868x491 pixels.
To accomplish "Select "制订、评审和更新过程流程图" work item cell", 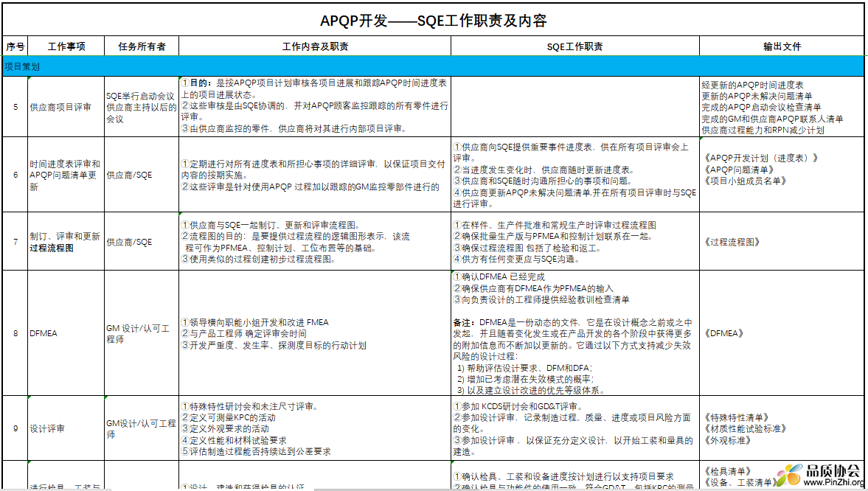I will [66, 241].
